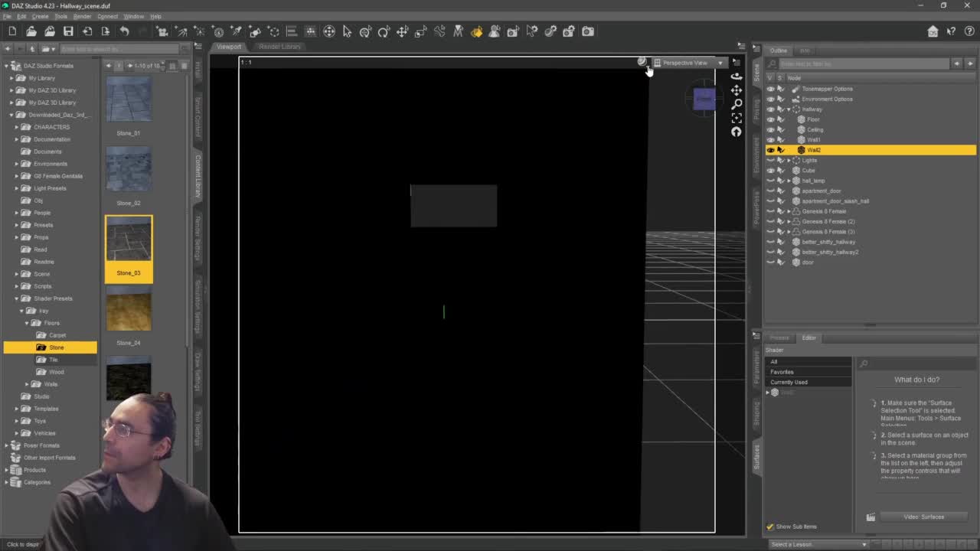
Task: Click the Render camera icon in toolbar
Action: (587, 31)
